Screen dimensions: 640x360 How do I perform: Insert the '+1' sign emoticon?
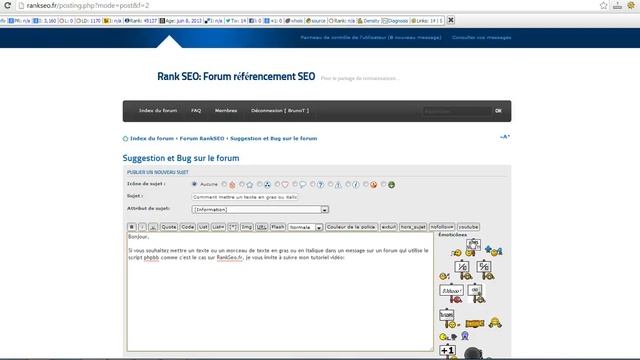click(x=447, y=351)
